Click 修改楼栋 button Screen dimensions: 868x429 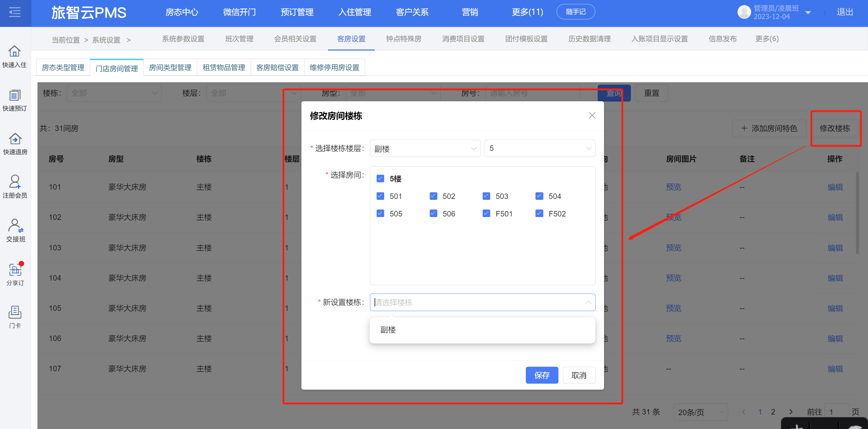pyautogui.click(x=835, y=128)
